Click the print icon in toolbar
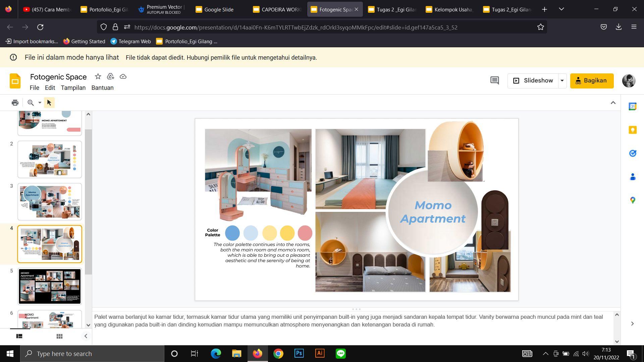Screen dimensions: 644x362 15,103
